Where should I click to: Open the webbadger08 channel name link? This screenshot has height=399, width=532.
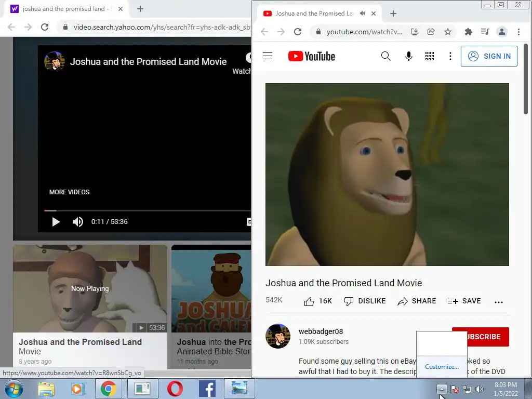321,331
